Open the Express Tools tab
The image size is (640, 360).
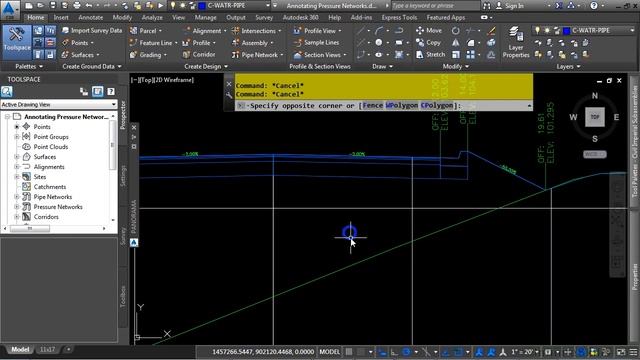coord(399,18)
